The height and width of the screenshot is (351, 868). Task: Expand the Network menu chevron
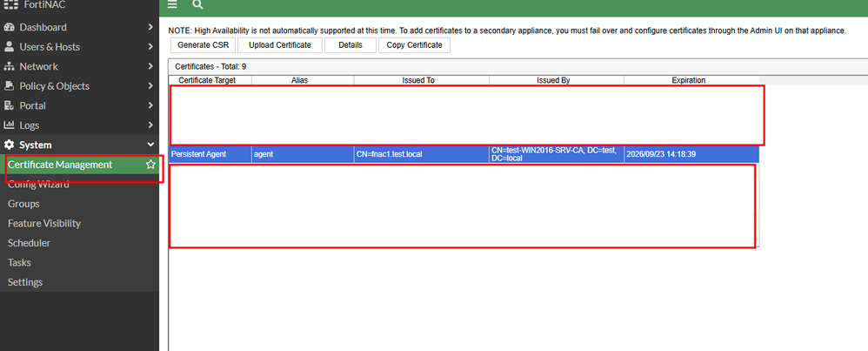150,66
